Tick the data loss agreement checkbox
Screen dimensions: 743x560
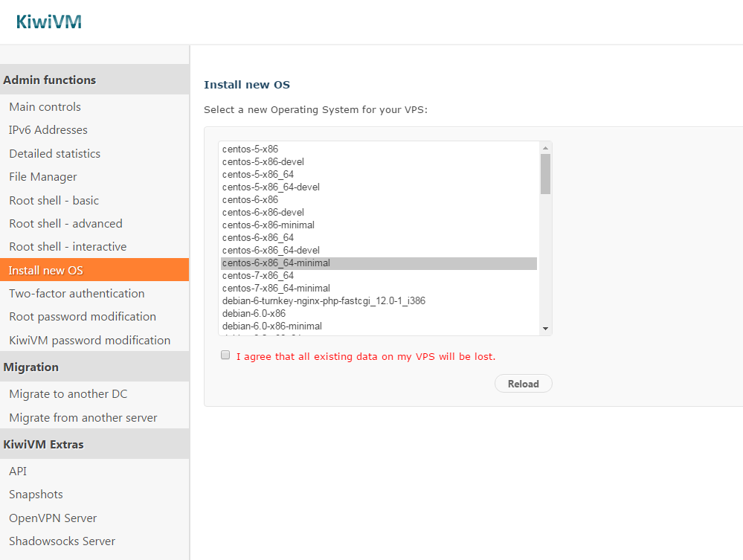(x=225, y=355)
